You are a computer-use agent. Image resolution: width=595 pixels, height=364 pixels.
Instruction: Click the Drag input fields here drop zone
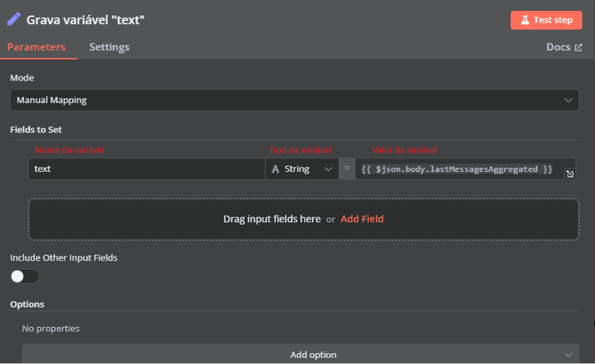click(194, 219)
